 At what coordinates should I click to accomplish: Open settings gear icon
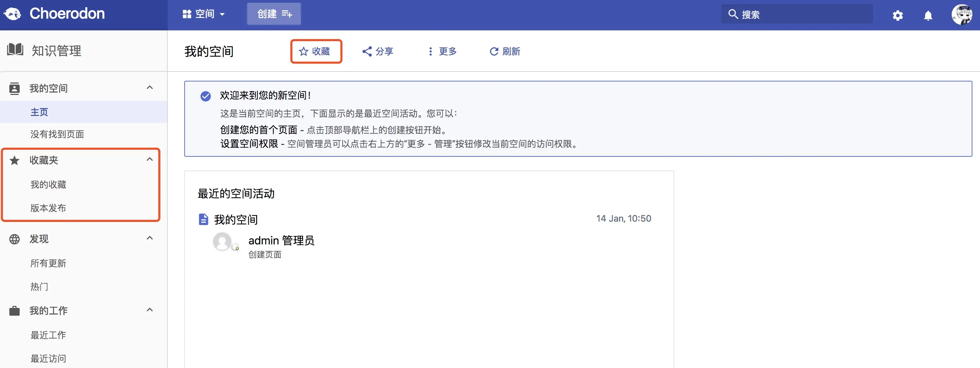coord(898,15)
